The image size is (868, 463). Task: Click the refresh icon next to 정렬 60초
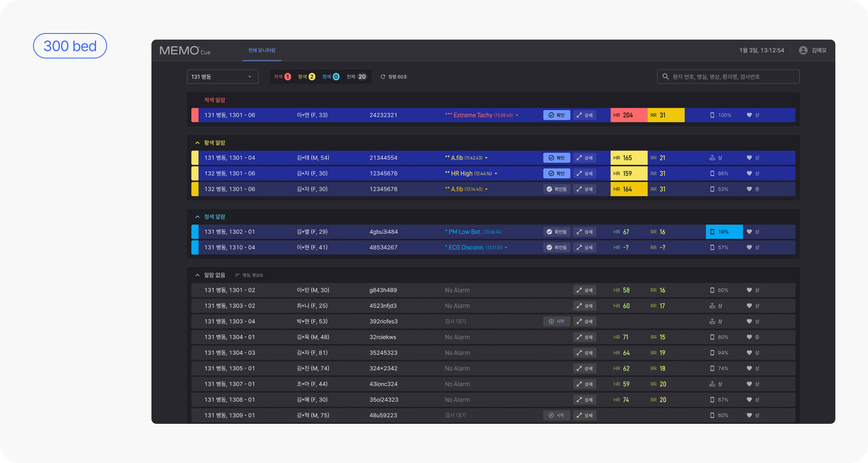point(383,77)
